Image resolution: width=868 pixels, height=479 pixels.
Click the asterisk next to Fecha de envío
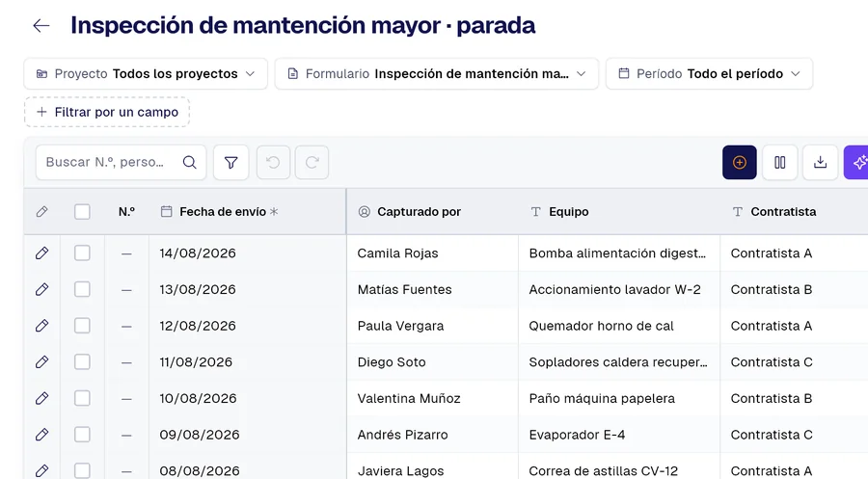[x=274, y=211]
